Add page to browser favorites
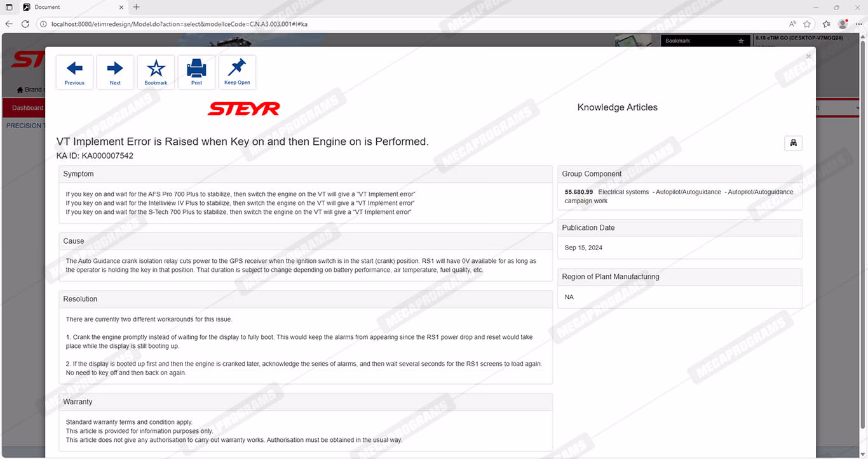The image size is (868, 459). pos(807,24)
